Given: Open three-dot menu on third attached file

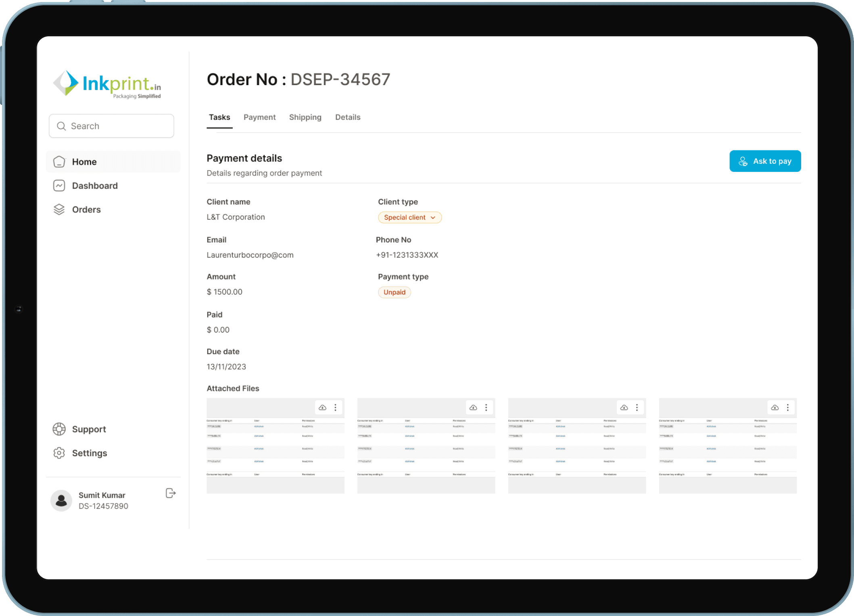Looking at the screenshot, I should pyautogui.click(x=637, y=407).
